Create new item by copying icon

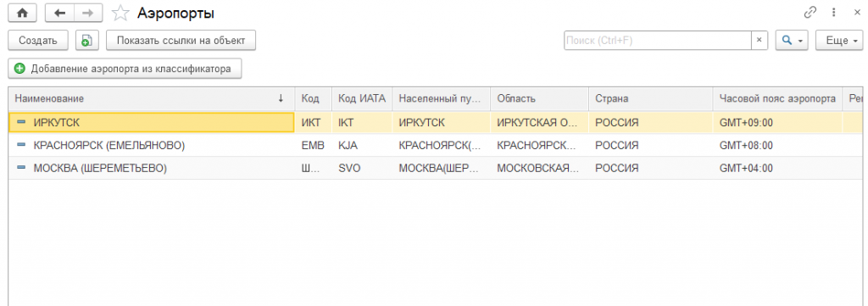(87, 41)
